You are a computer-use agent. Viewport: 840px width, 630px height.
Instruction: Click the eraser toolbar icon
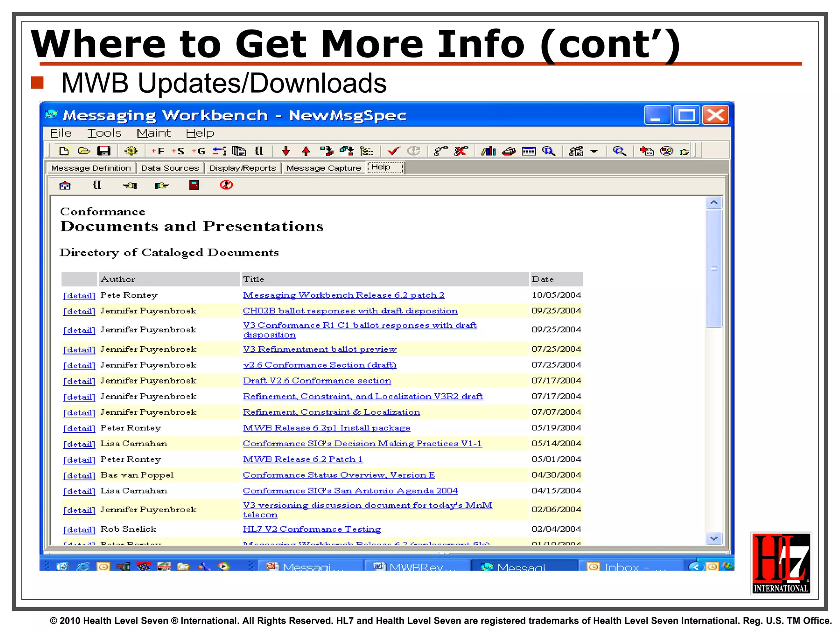(509, 151)
